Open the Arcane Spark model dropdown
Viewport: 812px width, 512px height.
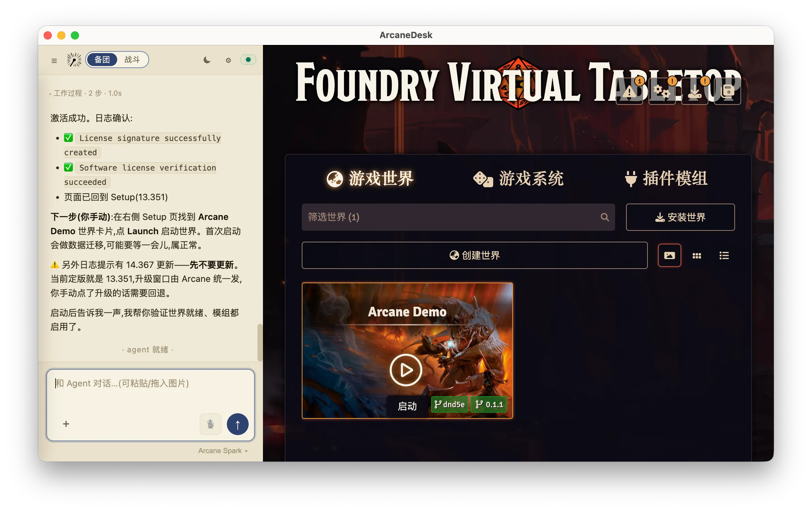pyautogui.click(x=223, y=451)
